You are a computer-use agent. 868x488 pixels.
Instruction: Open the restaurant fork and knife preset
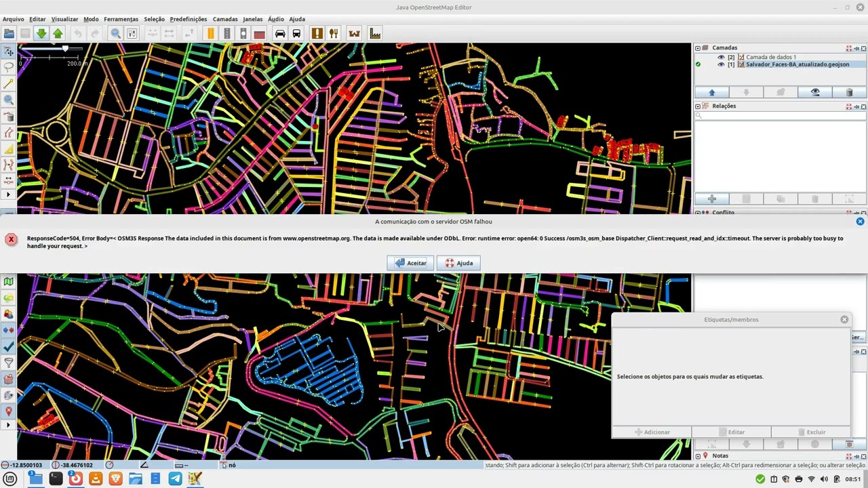(333, 34)
